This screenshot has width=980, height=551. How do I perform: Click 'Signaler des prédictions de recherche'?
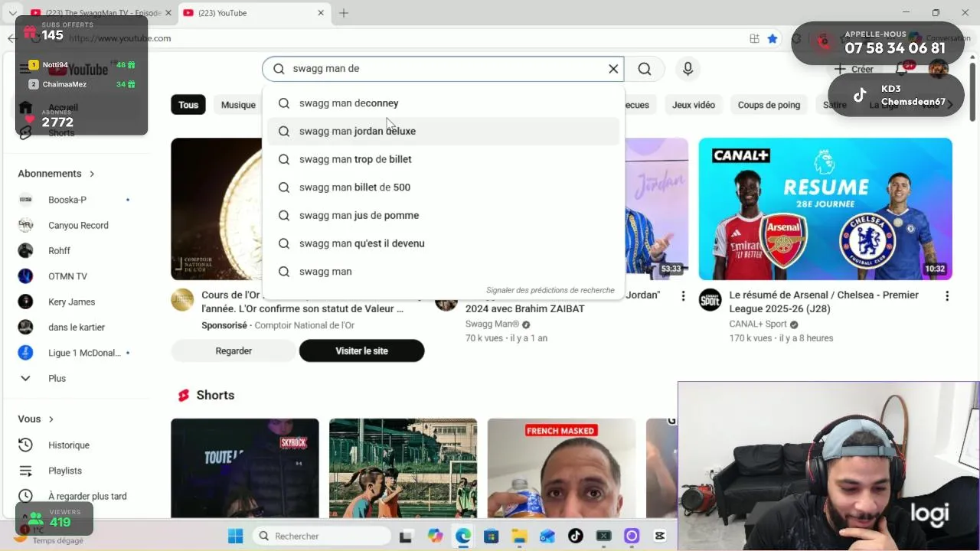pos(550,290)
